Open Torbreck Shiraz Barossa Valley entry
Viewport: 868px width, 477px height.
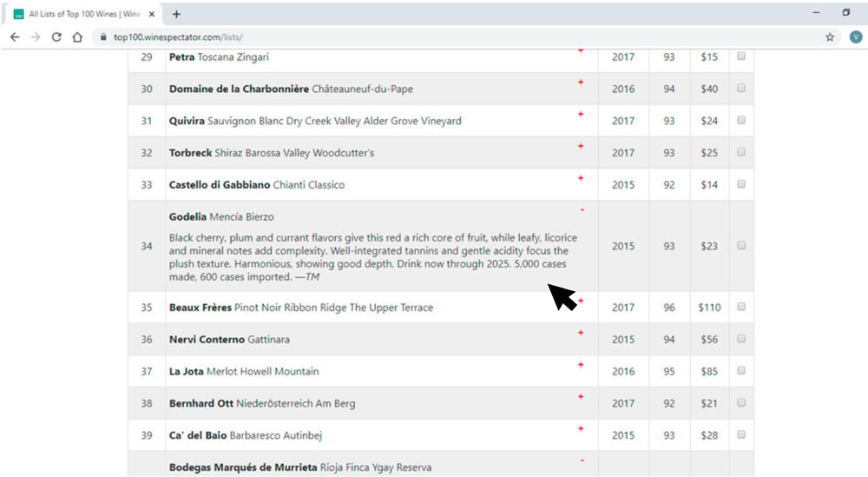(x=271, y=153)
